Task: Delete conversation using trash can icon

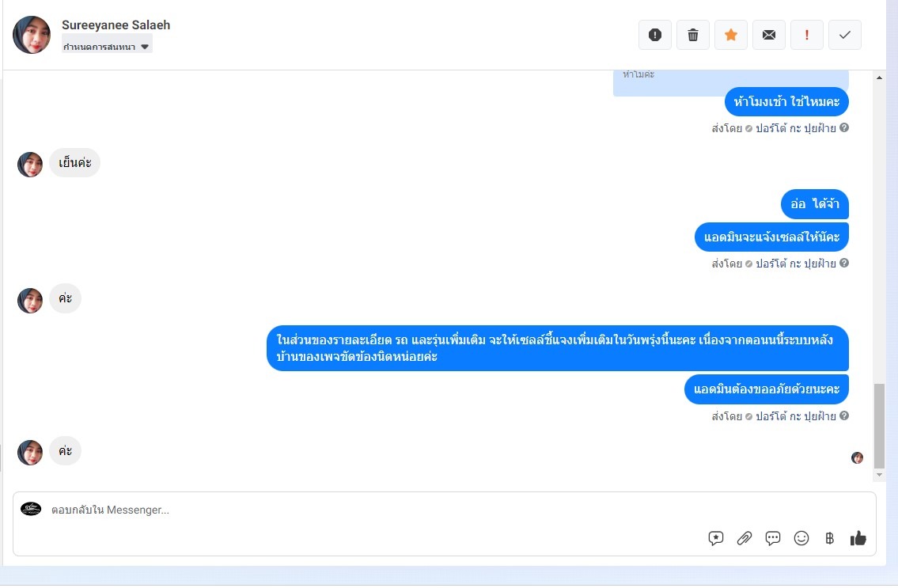Action: 693,35
